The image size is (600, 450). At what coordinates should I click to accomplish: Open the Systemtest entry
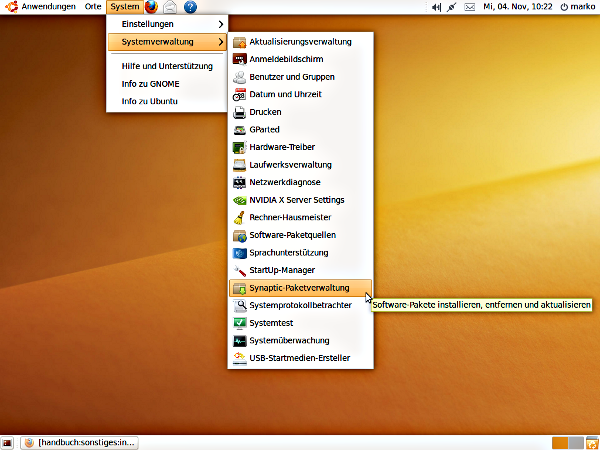[300, 323]
